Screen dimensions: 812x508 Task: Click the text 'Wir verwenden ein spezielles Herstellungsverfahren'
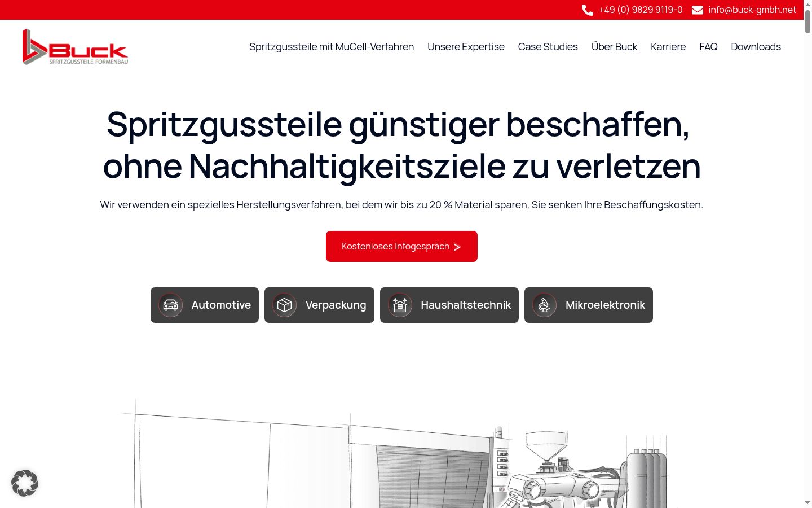(x=221, y=205)
